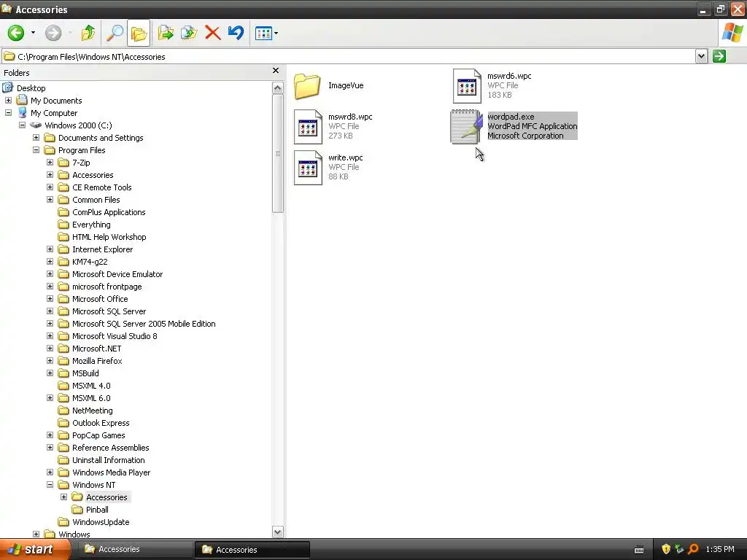Expand the My Documents tree node
The height and width of the screenshot is (560, 747).
pyautogui.click(x=8, y=101)
